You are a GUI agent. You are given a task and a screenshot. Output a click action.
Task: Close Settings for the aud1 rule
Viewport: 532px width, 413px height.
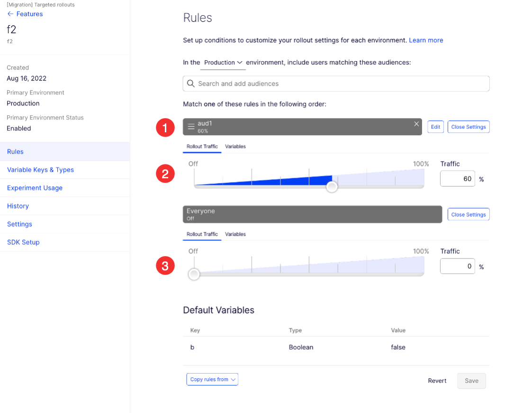coord(468,127)
